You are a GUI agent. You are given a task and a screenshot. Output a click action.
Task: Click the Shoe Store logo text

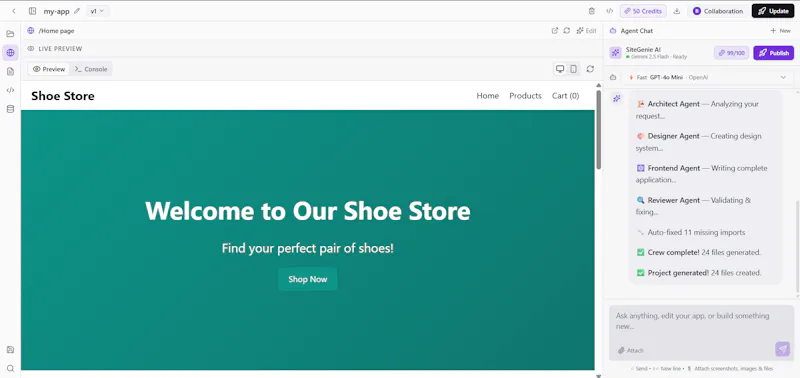coord(63,96)
